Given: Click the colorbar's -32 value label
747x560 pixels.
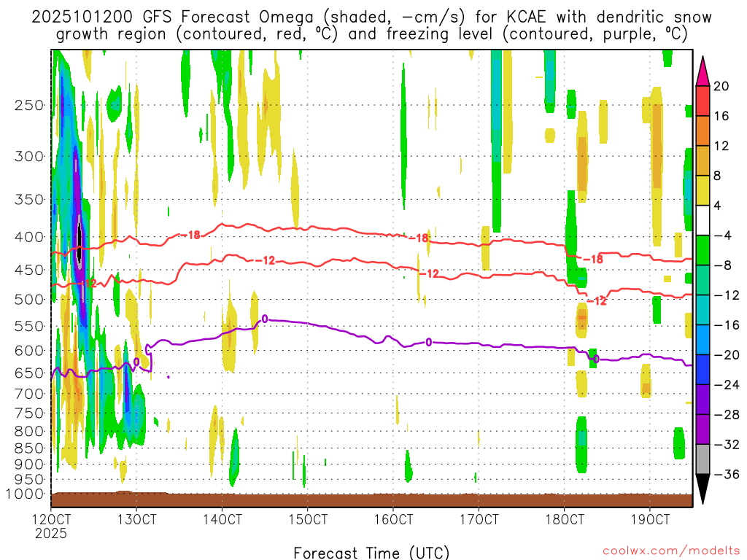Looking at the screenshot, I should [727, 444].
